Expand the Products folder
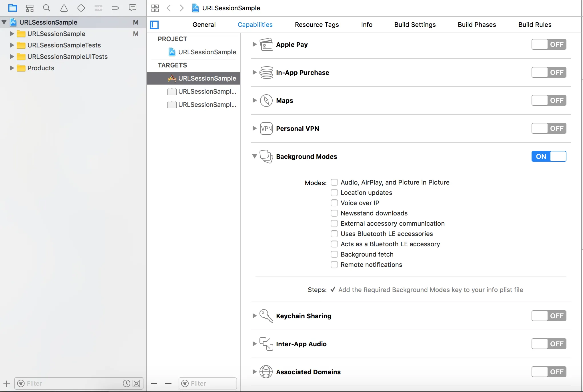 click(12, 68)
